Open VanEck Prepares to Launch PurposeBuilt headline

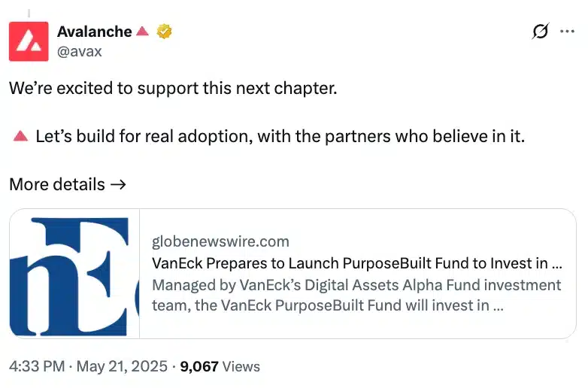pyautogui.click(x=357, y=263)
